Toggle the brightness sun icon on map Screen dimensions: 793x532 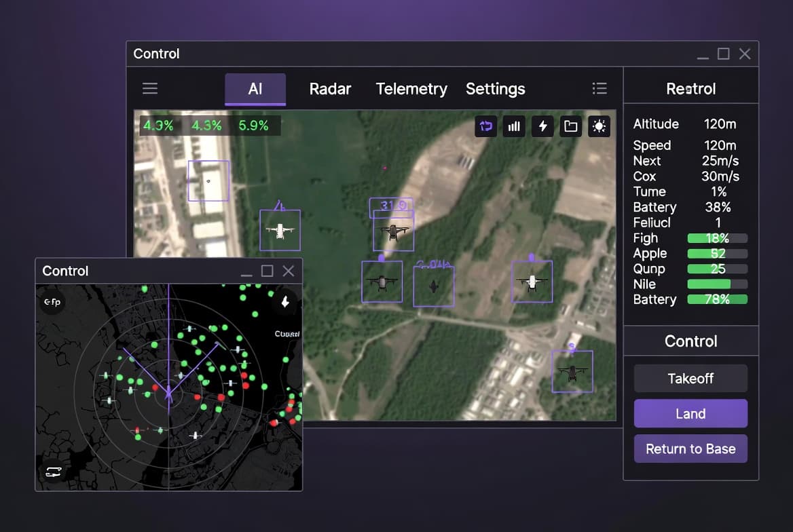point(599,126)
